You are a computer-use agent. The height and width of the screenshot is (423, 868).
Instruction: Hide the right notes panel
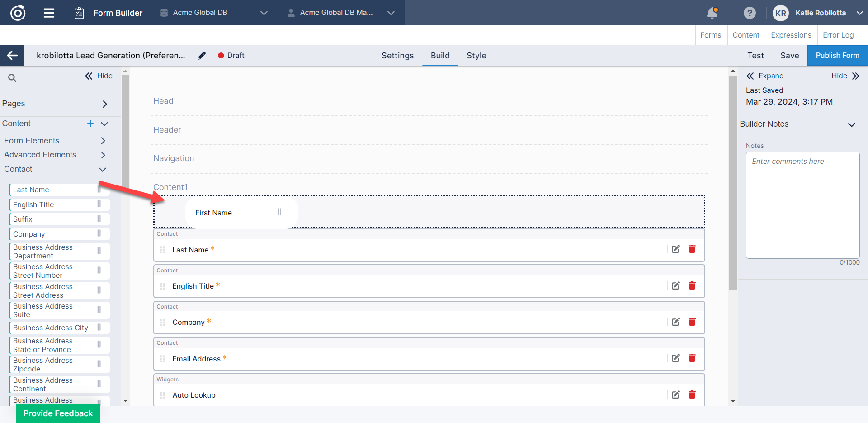845,76
